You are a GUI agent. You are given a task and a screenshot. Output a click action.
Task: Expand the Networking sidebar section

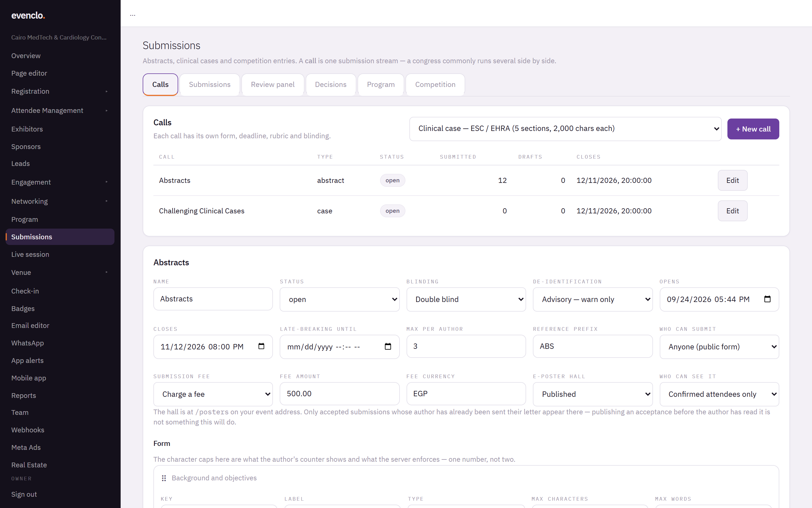(60, 201)
